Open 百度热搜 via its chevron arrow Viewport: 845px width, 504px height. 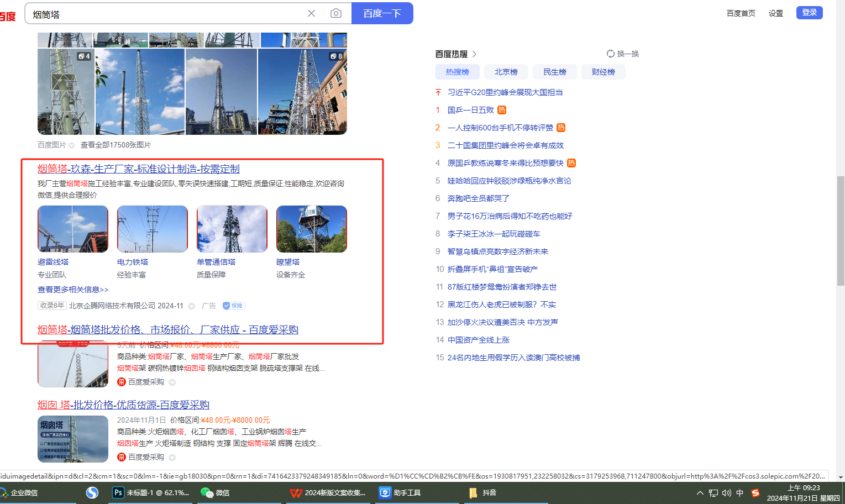coord(474,54)
